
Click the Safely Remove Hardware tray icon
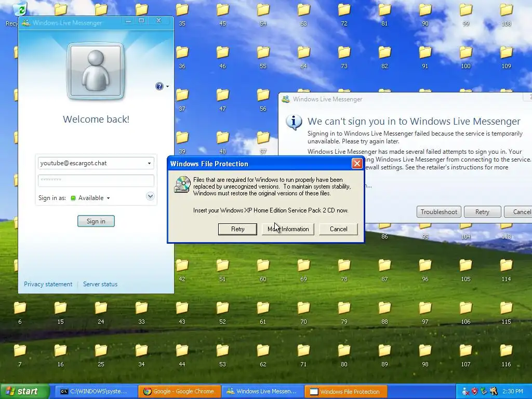click(x=484, y=392)
